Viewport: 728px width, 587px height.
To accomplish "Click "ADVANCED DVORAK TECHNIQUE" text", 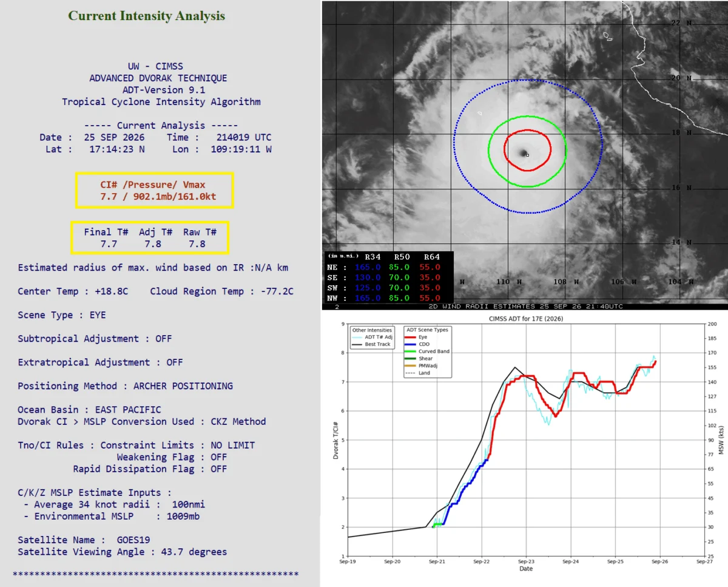I will [158, 78].
